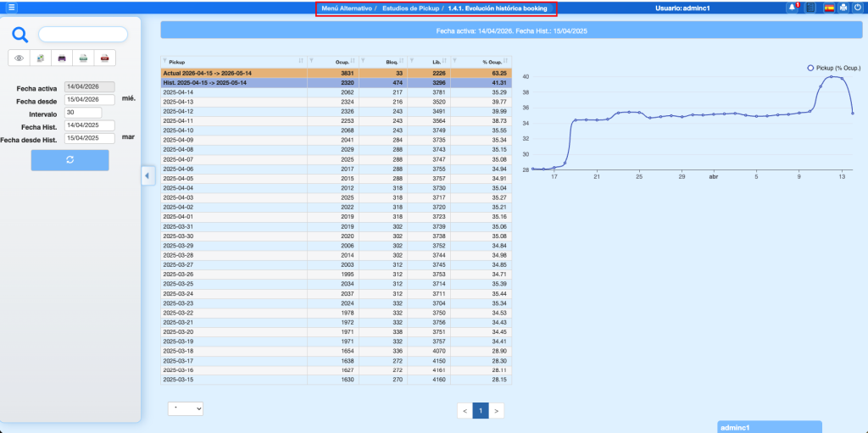
Task: Collapse the left sidebar panel arrow
Action: tap(145, 175)
